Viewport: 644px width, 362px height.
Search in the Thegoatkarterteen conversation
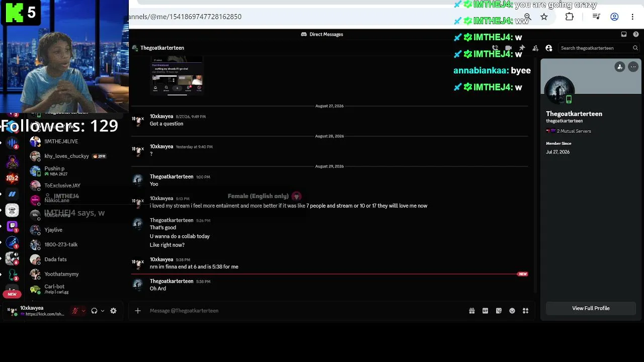(599, 48)
